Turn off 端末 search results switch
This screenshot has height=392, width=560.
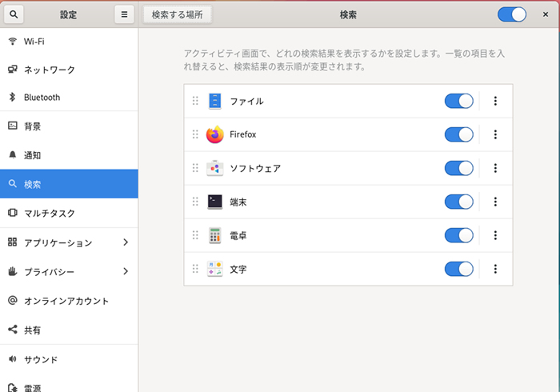[459, 202]
